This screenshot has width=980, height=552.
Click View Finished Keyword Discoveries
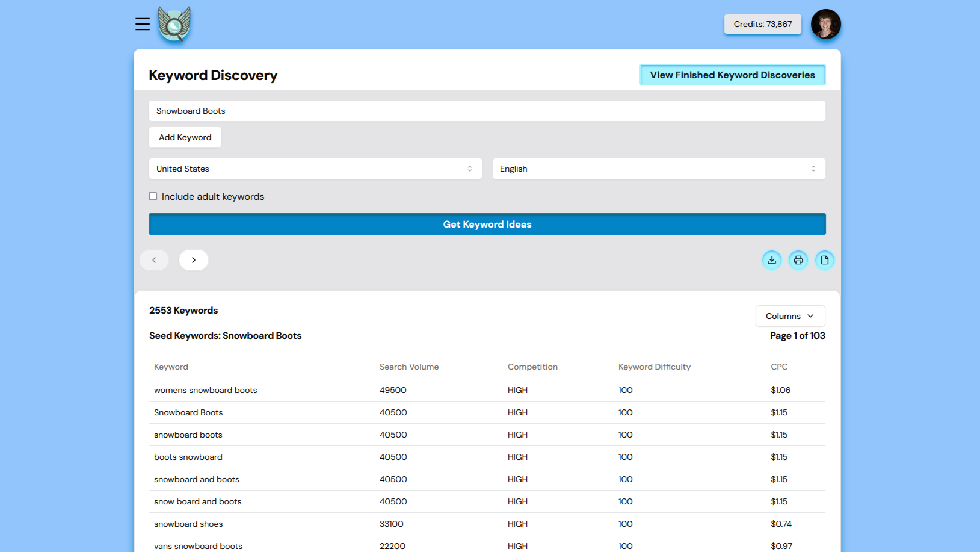[732, 75]
